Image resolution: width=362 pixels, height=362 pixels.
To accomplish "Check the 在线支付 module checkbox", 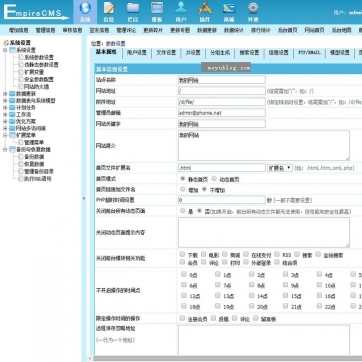I will pyautogui.click(x=246, y=254).
